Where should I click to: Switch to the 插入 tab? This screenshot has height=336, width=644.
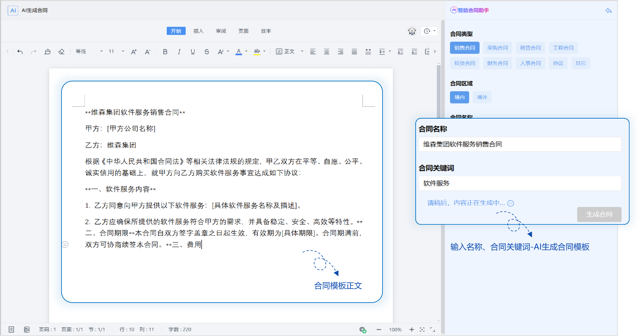click(x=198, y=31)
